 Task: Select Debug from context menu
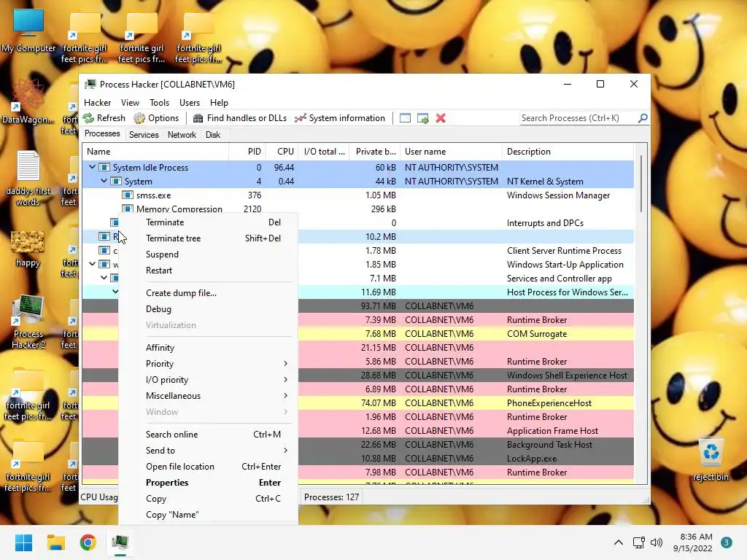pyautogui.click(x=209, y=309)
